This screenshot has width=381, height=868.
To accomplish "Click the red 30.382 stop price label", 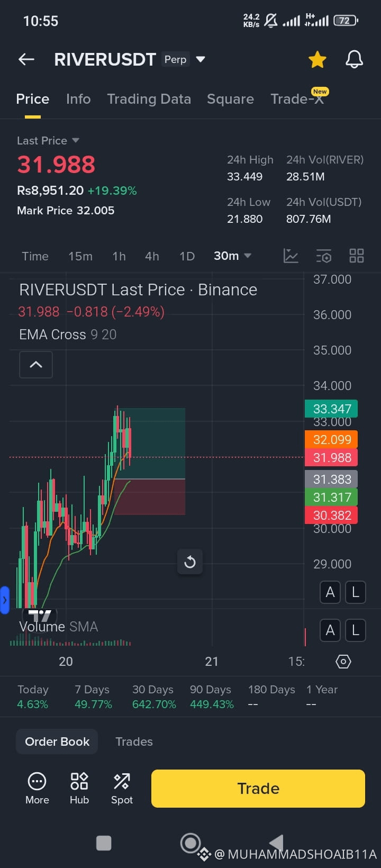I will (331, 515).
